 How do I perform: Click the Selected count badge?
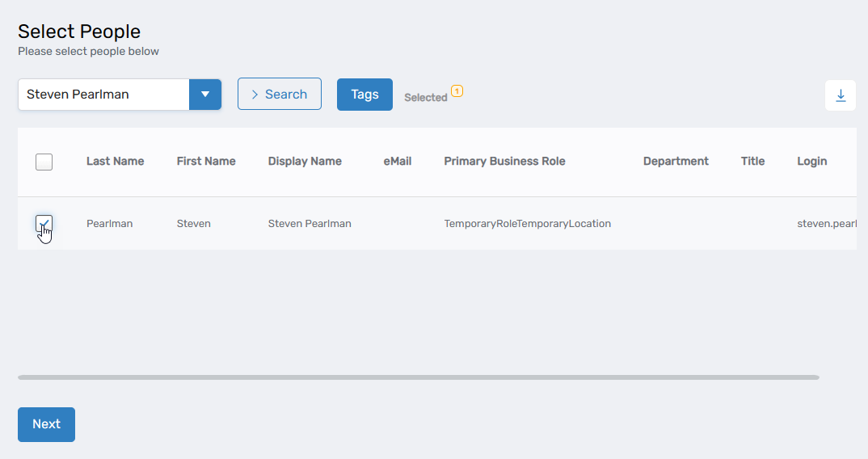click(x=457, y=91)
